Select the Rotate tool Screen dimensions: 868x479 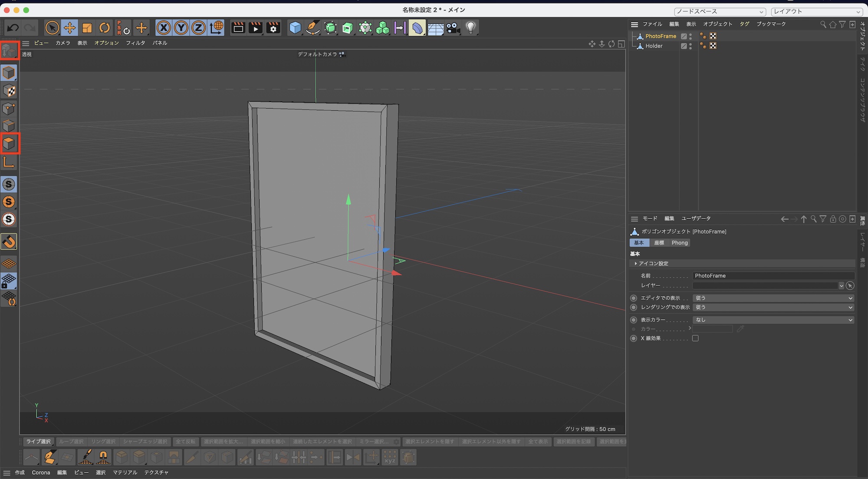[105, 28]
